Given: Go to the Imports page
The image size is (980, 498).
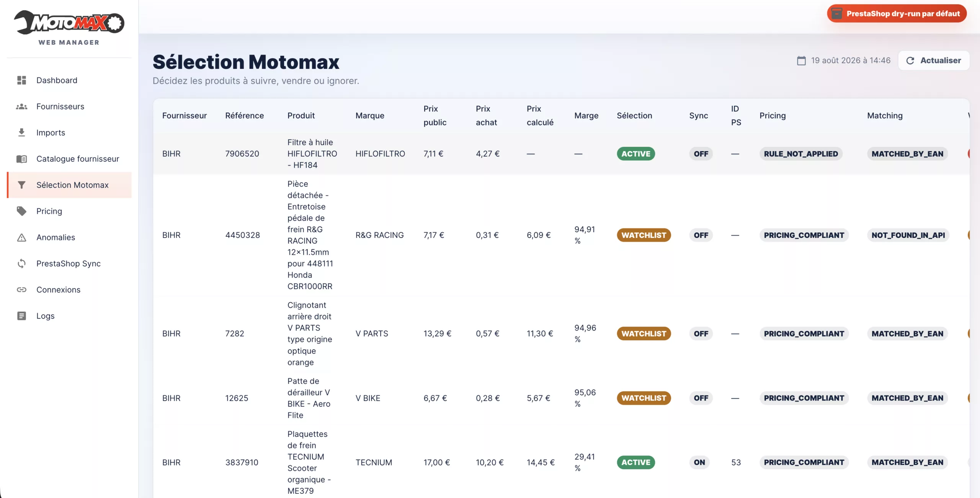Looking at the screenshot, I should (x=69, y=133).
